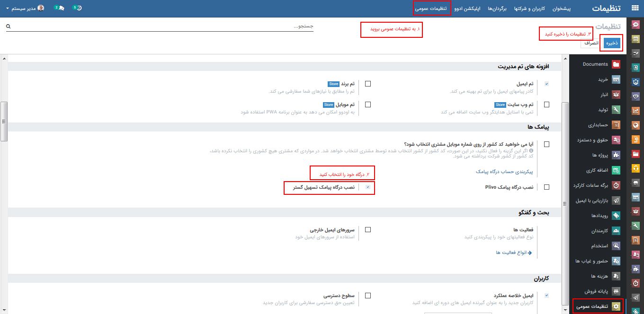This screenshot has width=644, height=314.
Task: Click the پایانه فروش module icon
Action: pos(616,291)
